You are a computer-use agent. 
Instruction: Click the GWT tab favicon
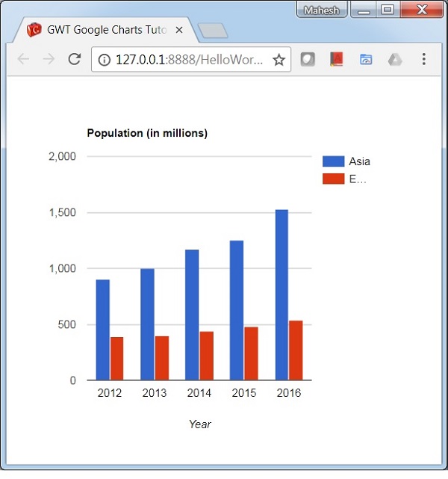(x=34, y=30)
